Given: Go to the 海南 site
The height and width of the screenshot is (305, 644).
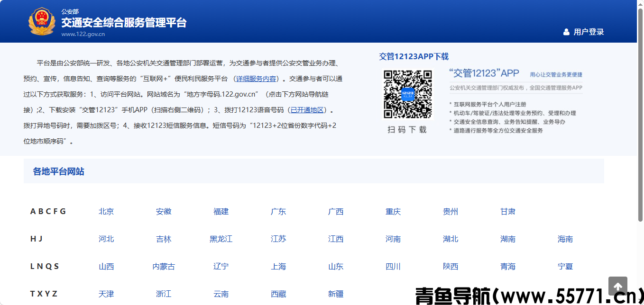Looking at the screenshot, I should (565, 239).
